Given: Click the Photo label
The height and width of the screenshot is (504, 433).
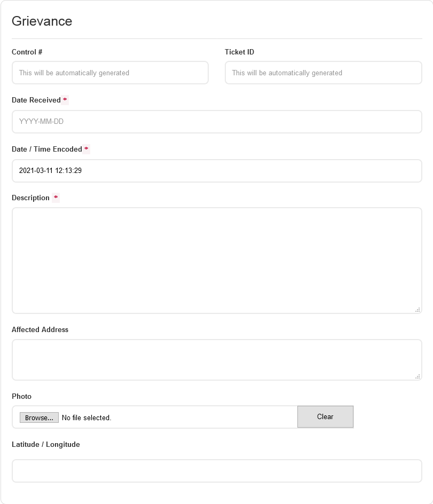Looking at the screenshot, I should [21, 396].
